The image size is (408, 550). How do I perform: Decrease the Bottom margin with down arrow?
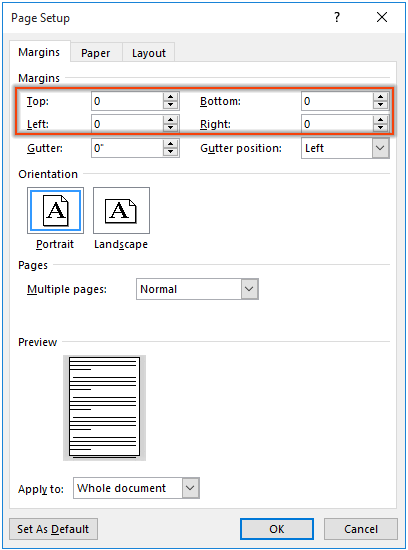(381, 105)
